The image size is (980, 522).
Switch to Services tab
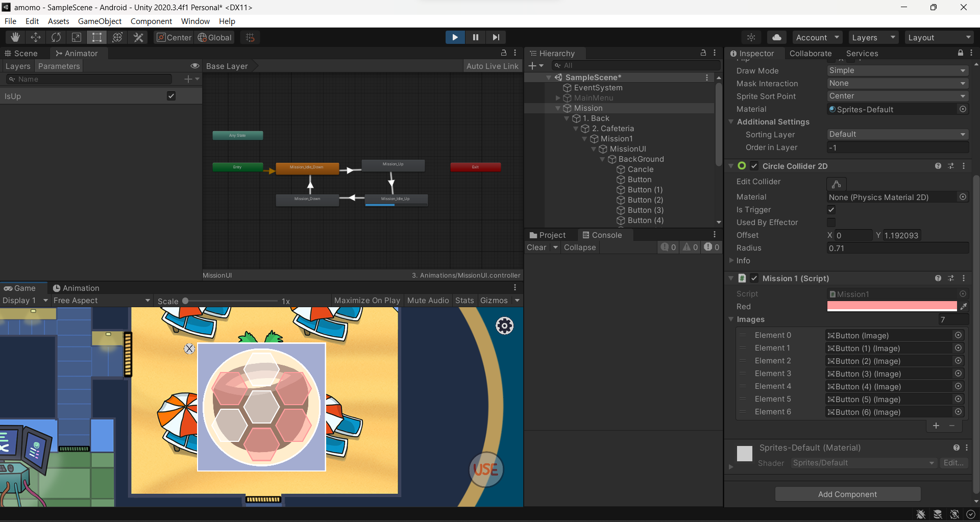click(x=862, y=53)
